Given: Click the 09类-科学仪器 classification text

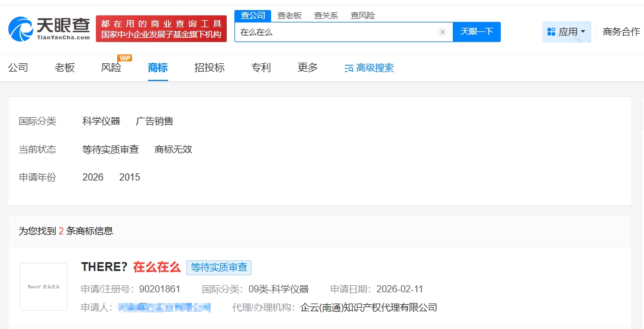Looking at the screenshot, I should coord(278,289).
